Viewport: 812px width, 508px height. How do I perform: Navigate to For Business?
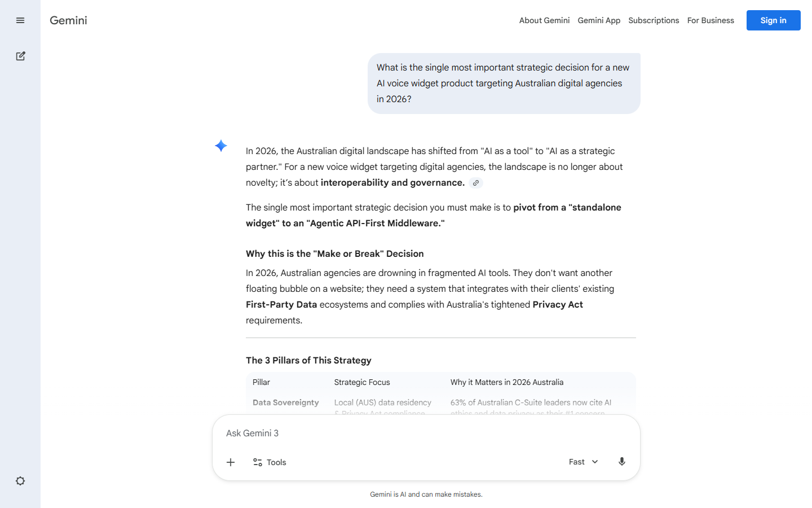710,20
